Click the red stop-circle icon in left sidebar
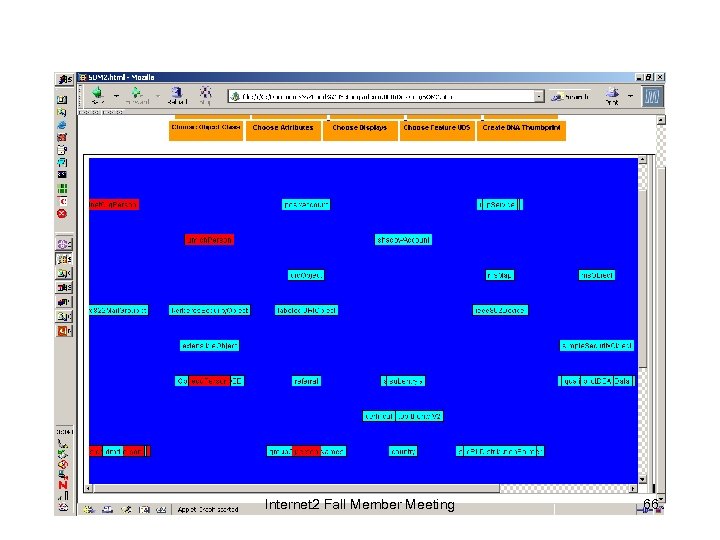720x540 pixels. pos(62,214)
